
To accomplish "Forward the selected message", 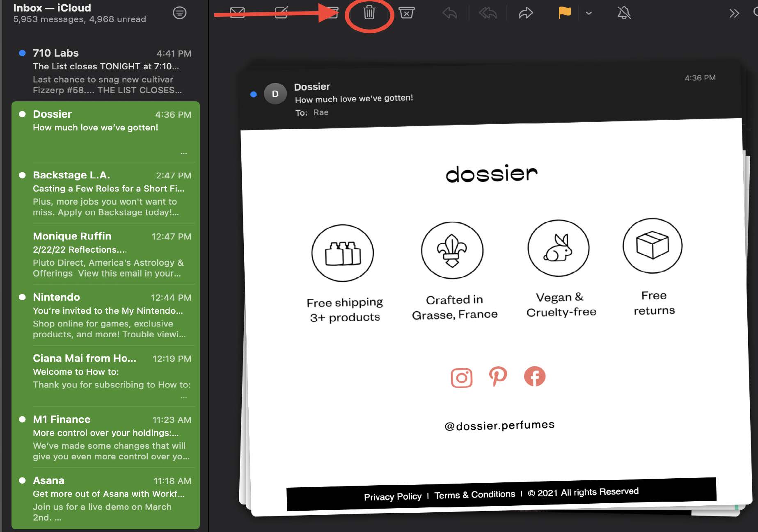I will (x=526, y=13).
